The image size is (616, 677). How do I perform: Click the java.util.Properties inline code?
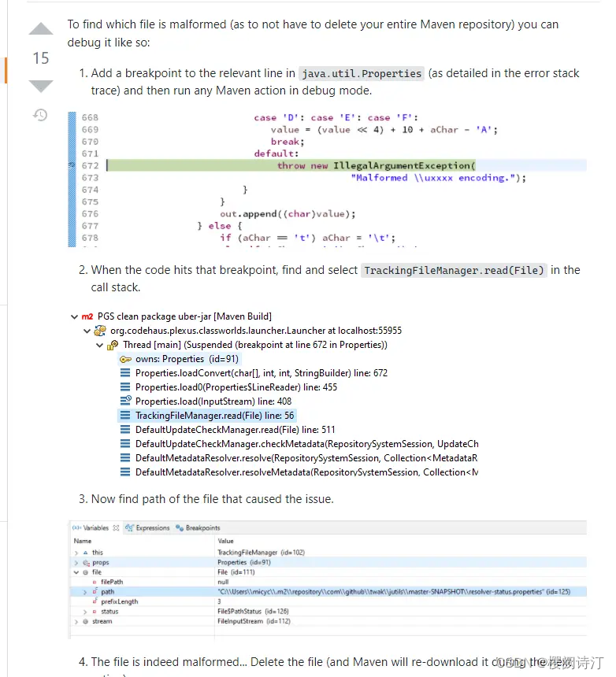361,73
